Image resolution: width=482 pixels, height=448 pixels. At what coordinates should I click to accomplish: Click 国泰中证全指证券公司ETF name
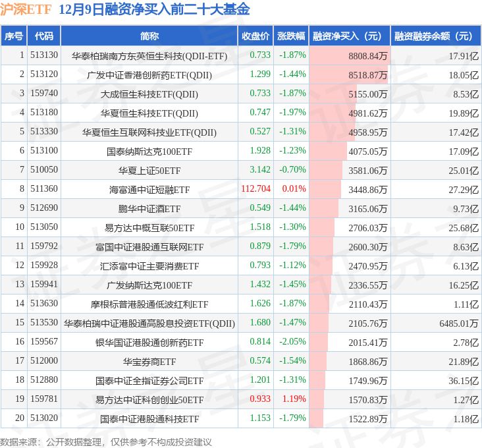pos(149,380)
